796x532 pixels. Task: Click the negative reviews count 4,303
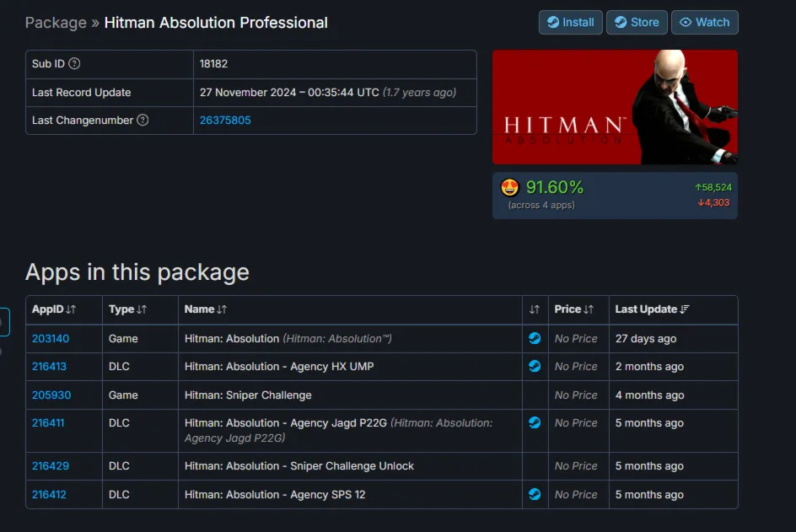(x=713, y=202)
